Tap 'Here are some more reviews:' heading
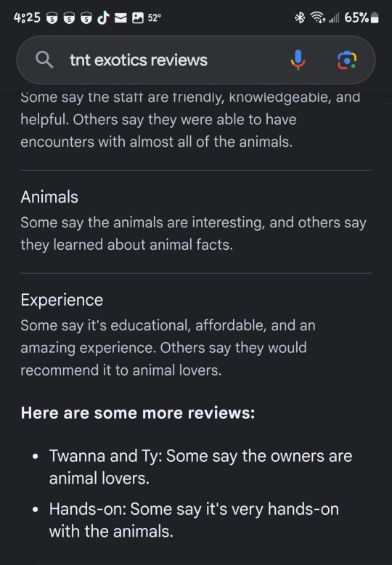The width and height of the screenshot is (392, 565). coord(138,413)
